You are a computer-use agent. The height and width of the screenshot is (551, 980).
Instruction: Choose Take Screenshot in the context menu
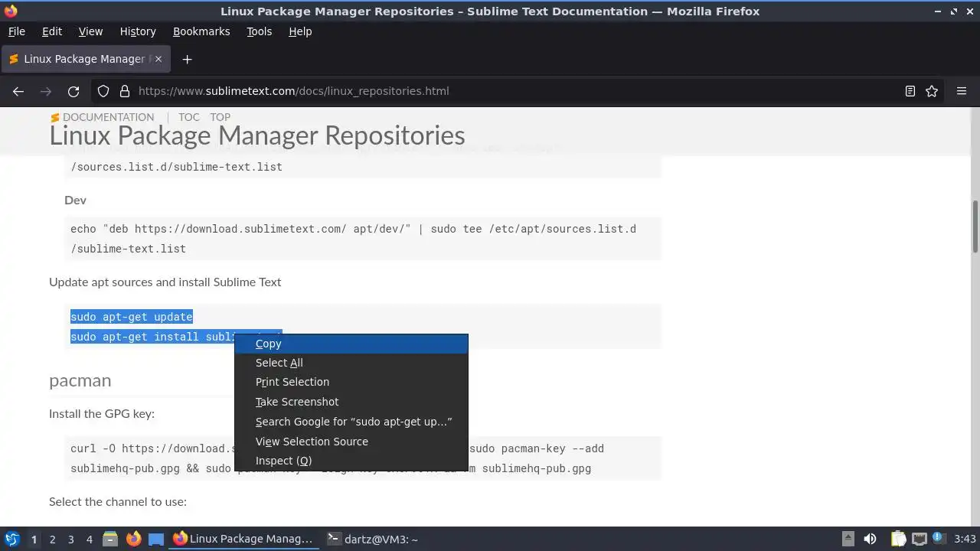coord(351,402)
